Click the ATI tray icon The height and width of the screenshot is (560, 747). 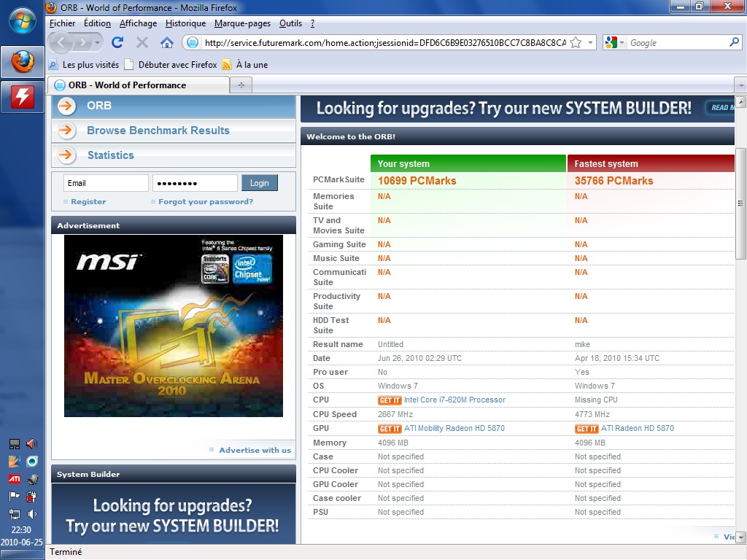15,478
